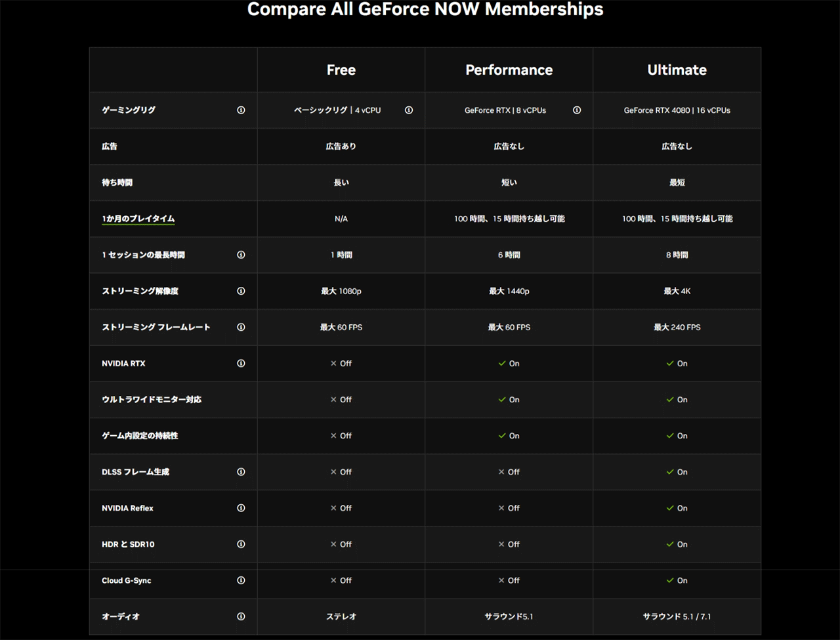Show info for 1 セッションの最長時間

pos(241,255)
